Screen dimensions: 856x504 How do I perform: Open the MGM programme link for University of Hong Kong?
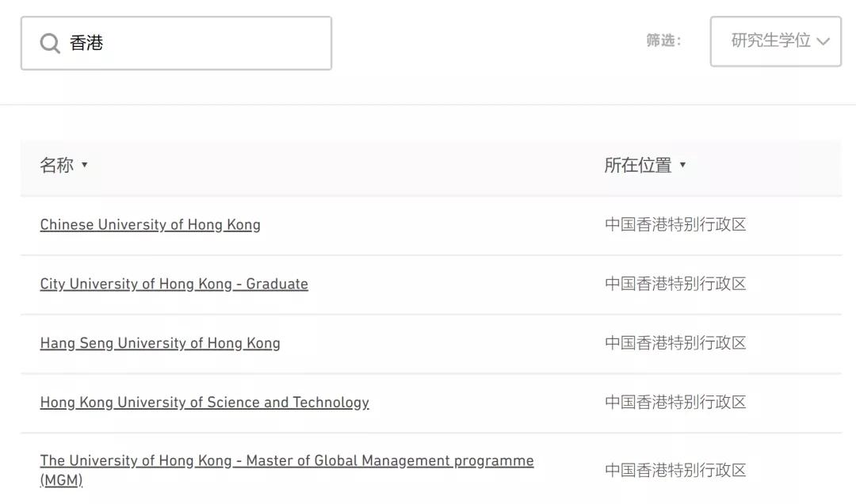pyautogui.click(x=286, y=460)
